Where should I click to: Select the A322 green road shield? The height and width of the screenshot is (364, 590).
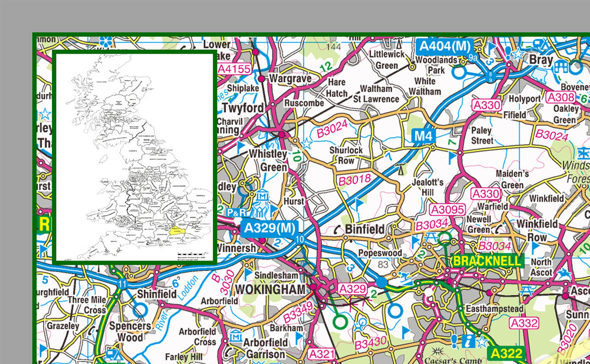(507, 353)
